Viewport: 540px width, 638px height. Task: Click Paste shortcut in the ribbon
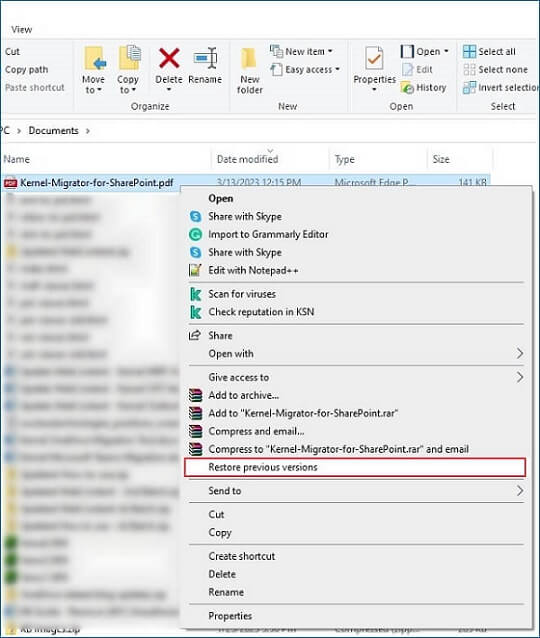[35, 87]
